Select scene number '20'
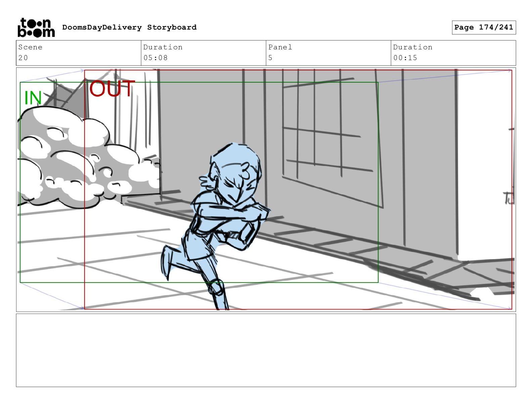This screenshot has height=411, width=532. click(23, 58)
